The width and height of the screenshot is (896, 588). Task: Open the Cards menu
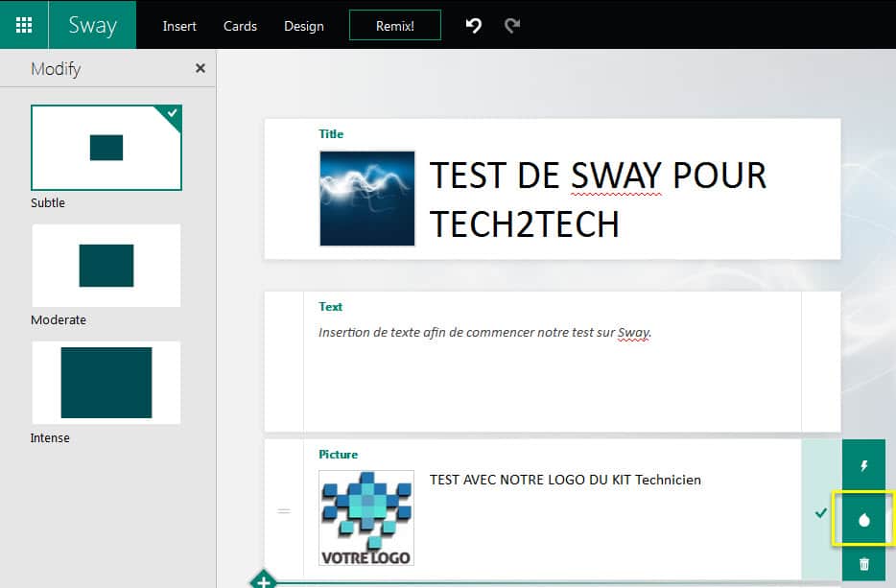pos(240,26)
